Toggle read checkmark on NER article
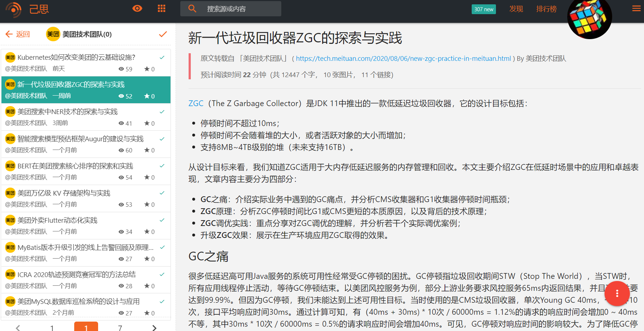This screenshot has height=331, width=644. (162, 112)
